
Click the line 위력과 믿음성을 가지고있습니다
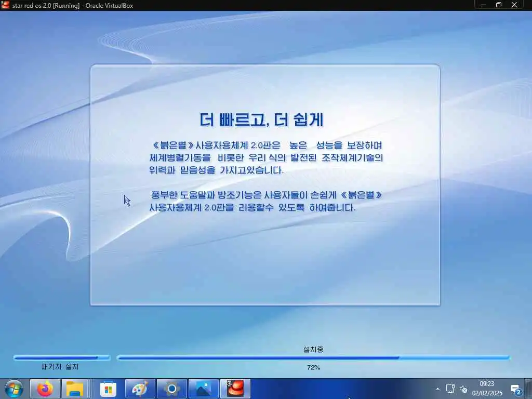click(x=216, y=170)
